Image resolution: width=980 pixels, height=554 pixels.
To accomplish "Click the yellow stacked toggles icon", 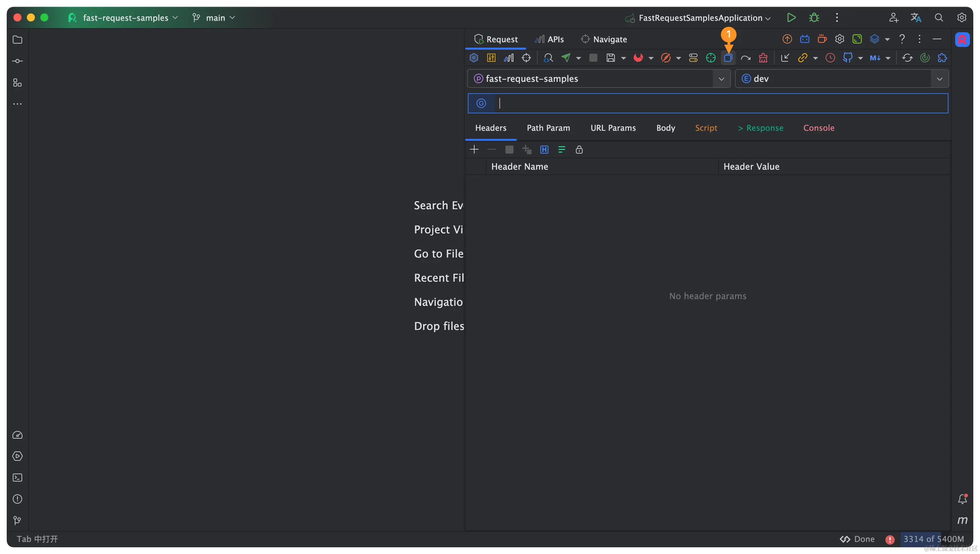I will tap(693, 58).
